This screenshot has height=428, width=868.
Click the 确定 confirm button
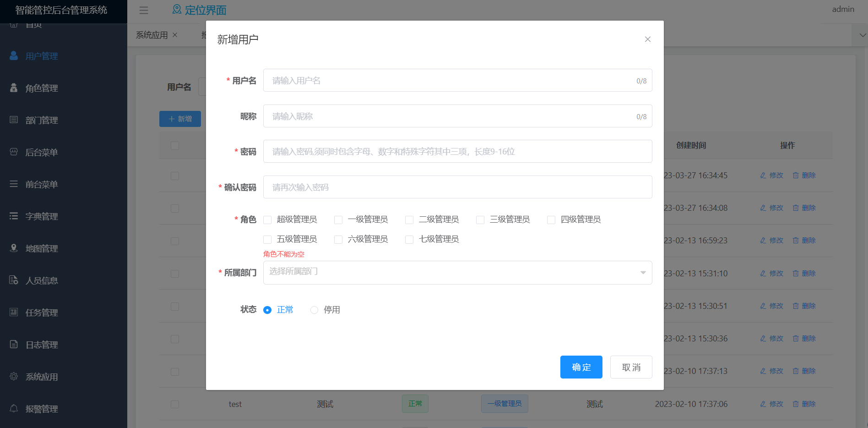(581, 367)
